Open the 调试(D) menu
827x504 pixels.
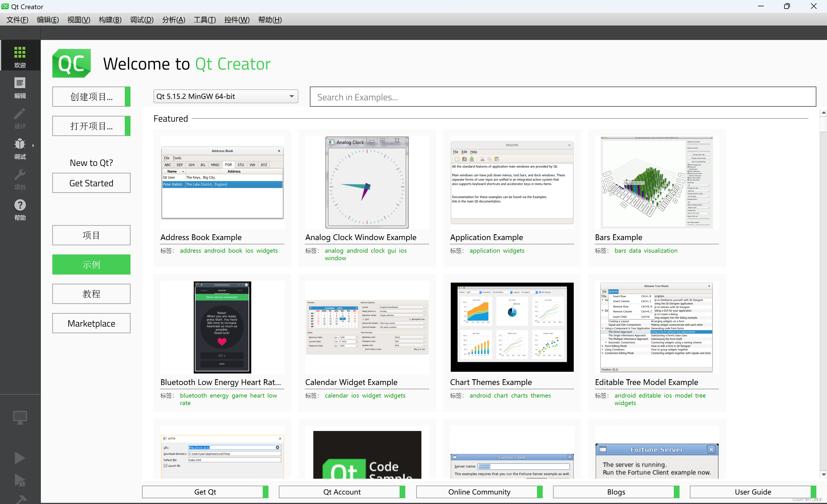coord(142,20)
